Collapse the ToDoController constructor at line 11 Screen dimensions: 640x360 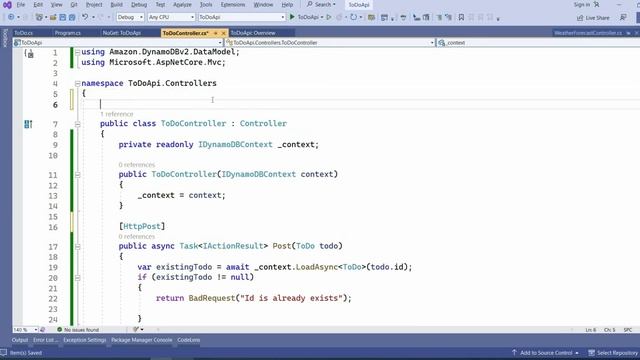click(x=77, y=175)
